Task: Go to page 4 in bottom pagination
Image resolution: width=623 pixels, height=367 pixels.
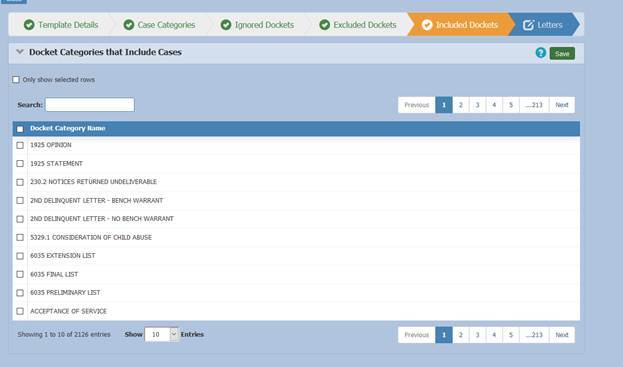Action: (494, 335)
